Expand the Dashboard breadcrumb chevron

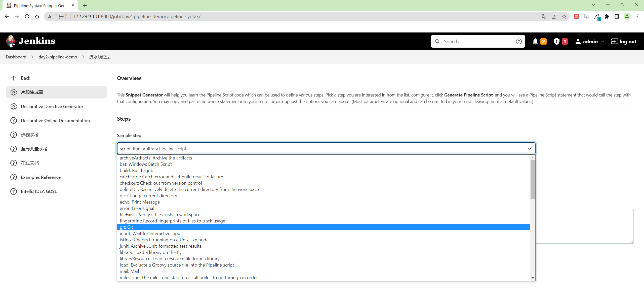click(x=32, y=57)
